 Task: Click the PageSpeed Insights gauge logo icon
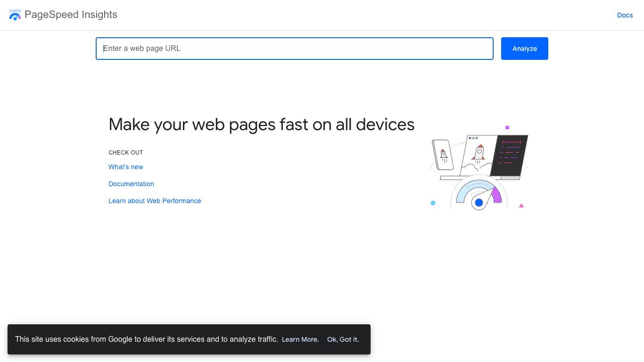point(15,15)
